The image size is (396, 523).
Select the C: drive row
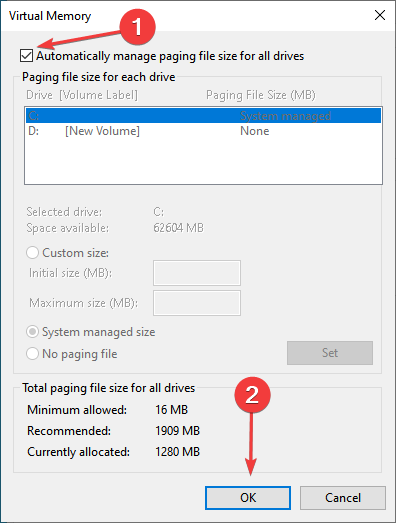point(203,116)
